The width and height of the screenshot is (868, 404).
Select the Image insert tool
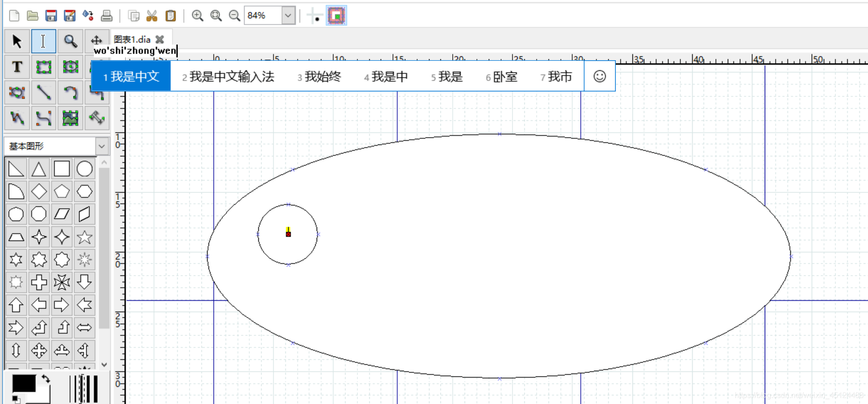pyautogui.click(x=70, y=118)
